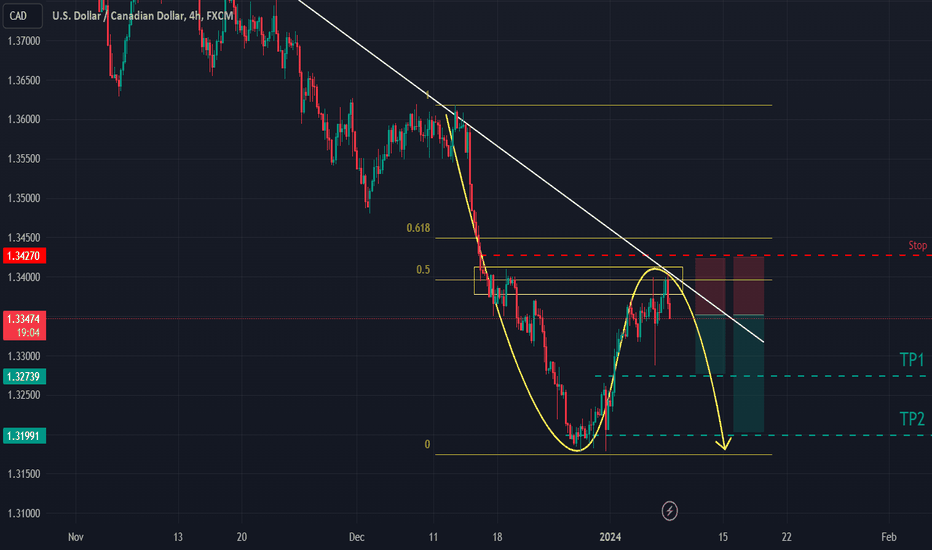Click the time-axis label 22
Image resolution: width=932 pixels, height=550 pixels.
(x=786, y=537)
